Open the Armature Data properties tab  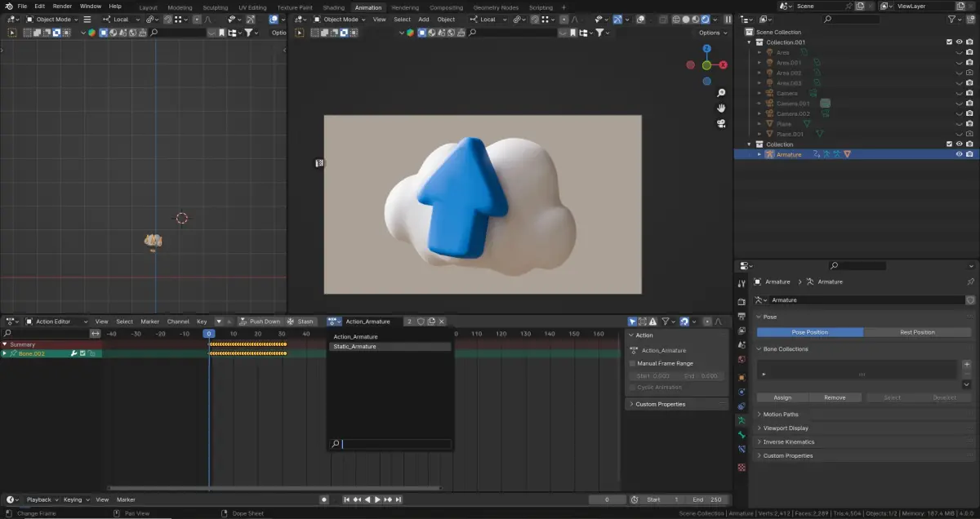click(x=742, y=421)
